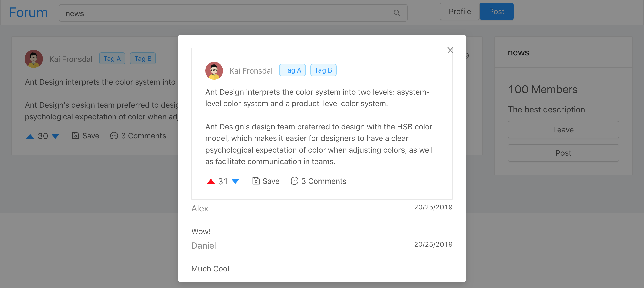Click the search magnifier icon

397,13
